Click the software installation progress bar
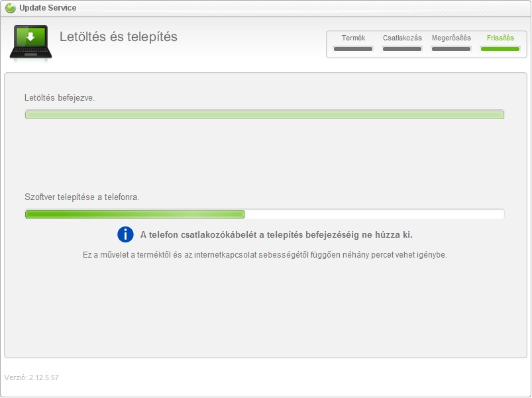The height and width of the screenshot is (398, 532). [264, 214]
